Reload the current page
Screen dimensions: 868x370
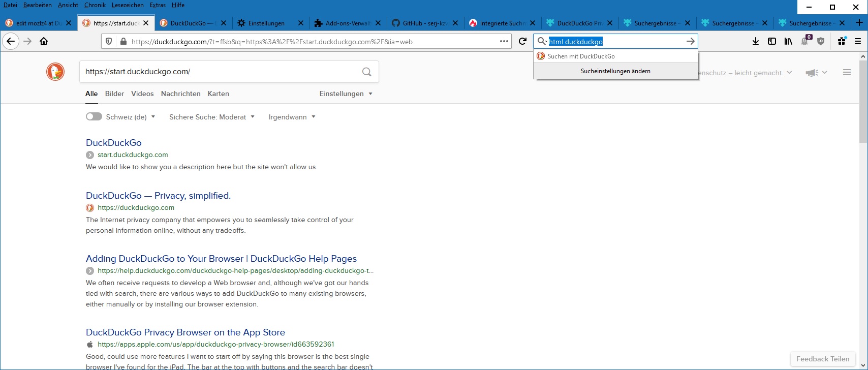[x=522, y=42]
